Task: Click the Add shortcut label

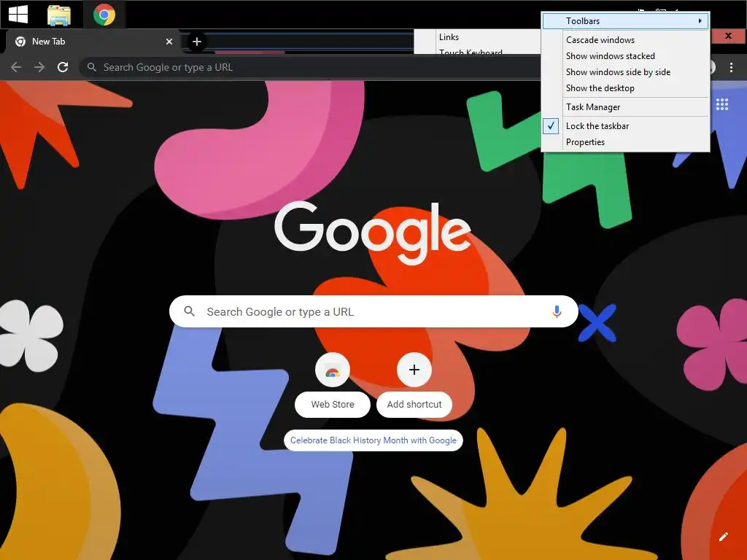Action: click(414, 404)
